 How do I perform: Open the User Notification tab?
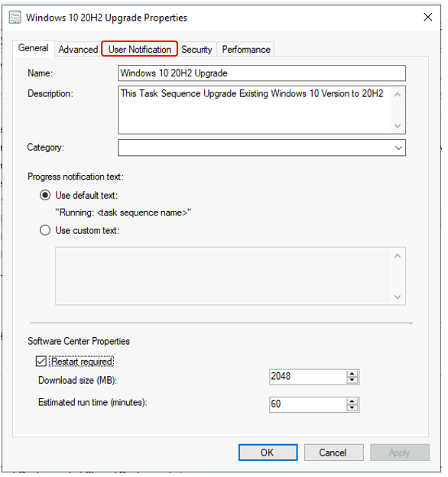pyautogui.click(x=140, y=49)
